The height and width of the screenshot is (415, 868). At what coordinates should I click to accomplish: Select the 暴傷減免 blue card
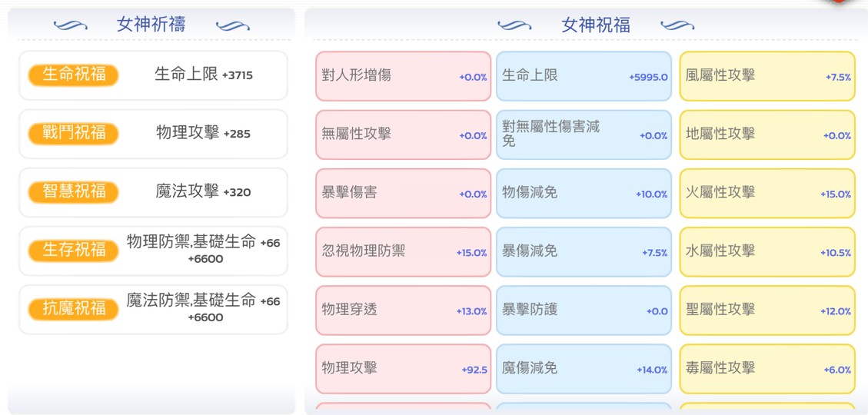coord(584,251)
